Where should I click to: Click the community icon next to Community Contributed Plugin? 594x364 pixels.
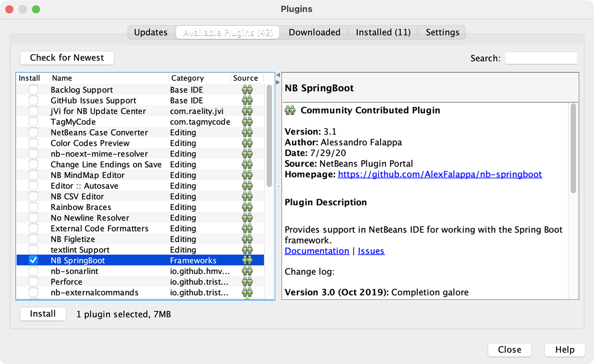(x=290, y=110)
